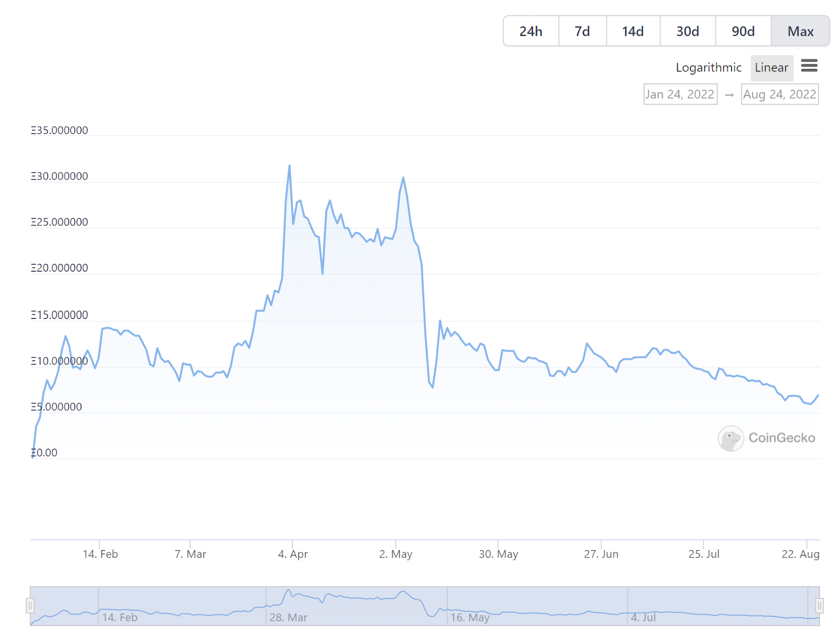The height and width of the screenshot is (631, 840).
Task: Click the Ξ5.000000 y-axis label
Action: pos(56,407)
